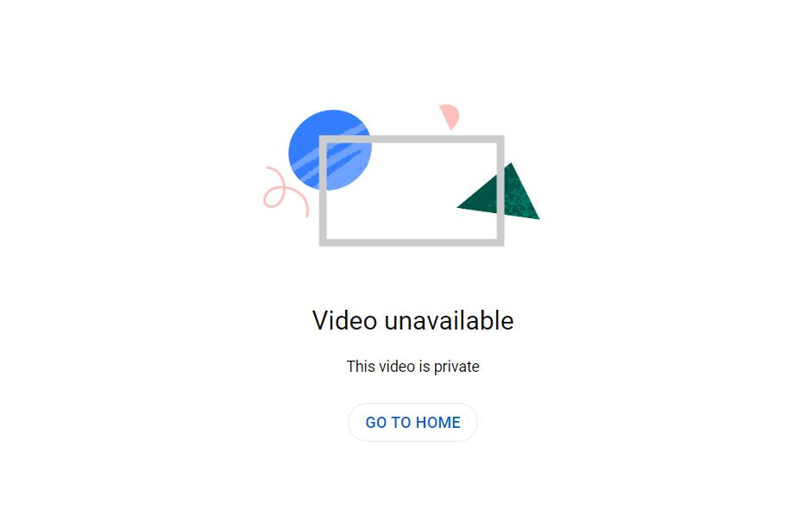The image size is (812, 509).
Task: Click the dark green triangle shape
Action: click(x=498, y=192)
